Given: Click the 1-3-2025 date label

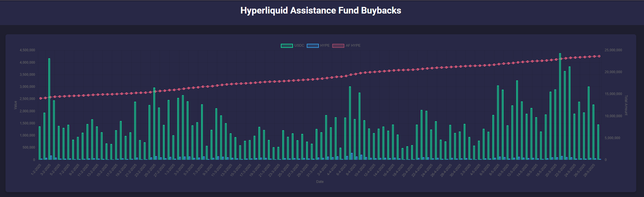Looking at the screenshot, I should pos(170,170).
